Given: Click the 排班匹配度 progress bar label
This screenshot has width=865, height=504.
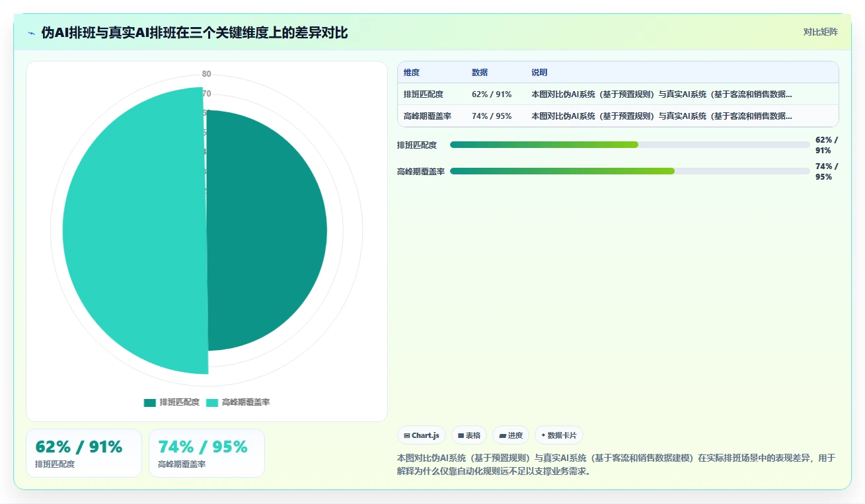Looking at the screenshot, I should [x=417, y=145].
